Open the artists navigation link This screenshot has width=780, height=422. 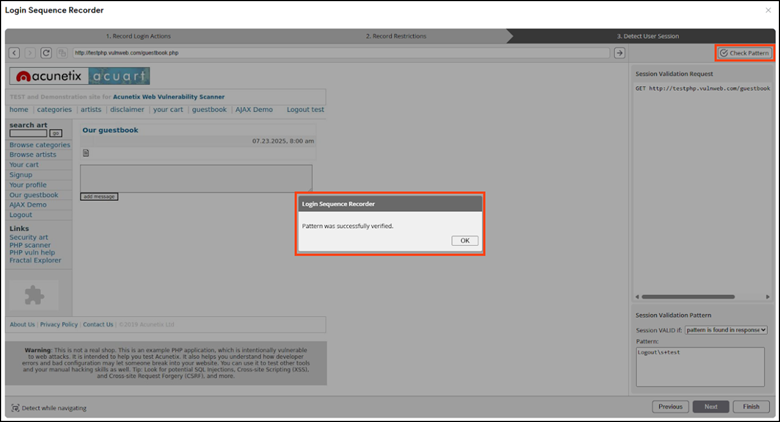91,109
